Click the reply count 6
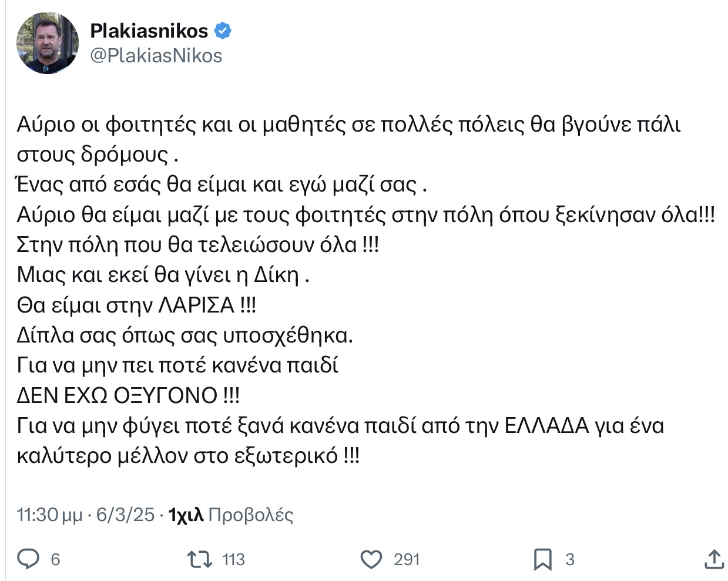The height and width of the screenshot is (581, 728). [55, 559]
